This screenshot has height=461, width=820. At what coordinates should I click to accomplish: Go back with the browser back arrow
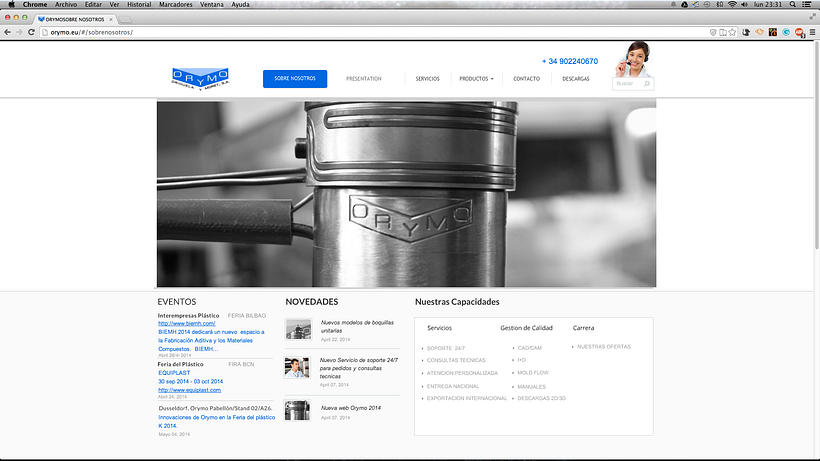coord(7,32)
